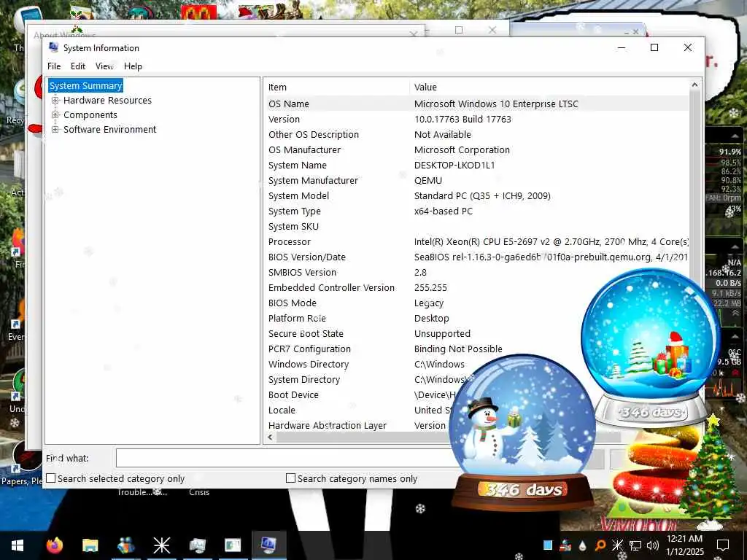Open the File menu

(54, 66)
